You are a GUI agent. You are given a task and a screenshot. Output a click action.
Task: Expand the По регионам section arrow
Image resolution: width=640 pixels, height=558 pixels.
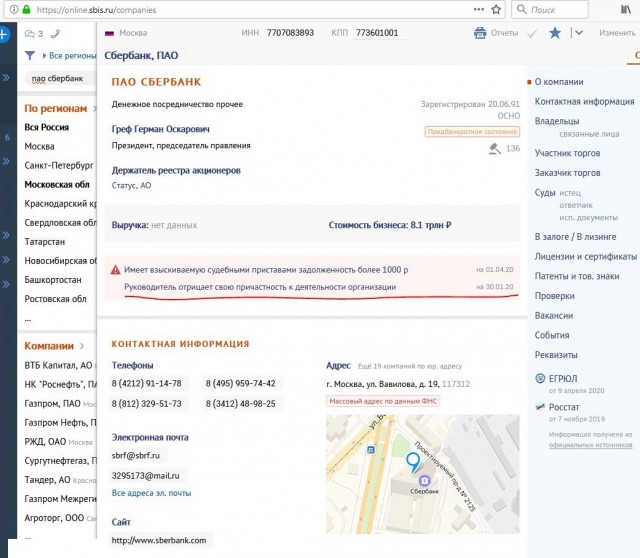click(x=95, y=109)
